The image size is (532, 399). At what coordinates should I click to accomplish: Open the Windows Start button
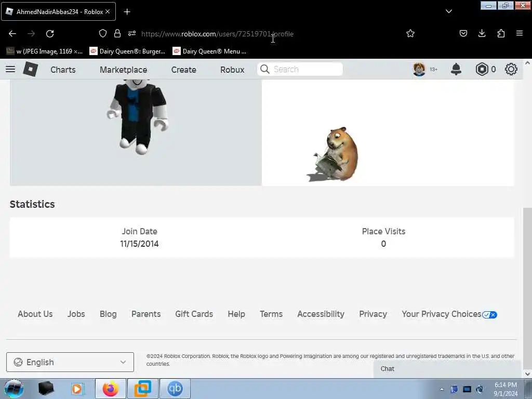point(14,389)
